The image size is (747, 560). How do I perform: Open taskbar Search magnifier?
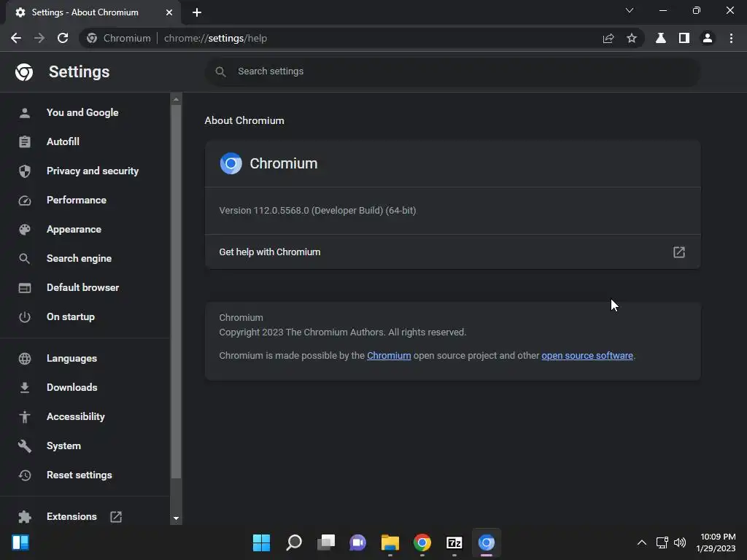click(x=293, y=542)
